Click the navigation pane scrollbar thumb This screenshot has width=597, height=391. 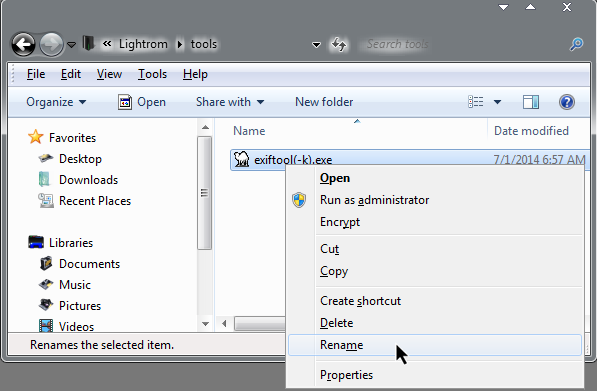(x=204, y=193)
